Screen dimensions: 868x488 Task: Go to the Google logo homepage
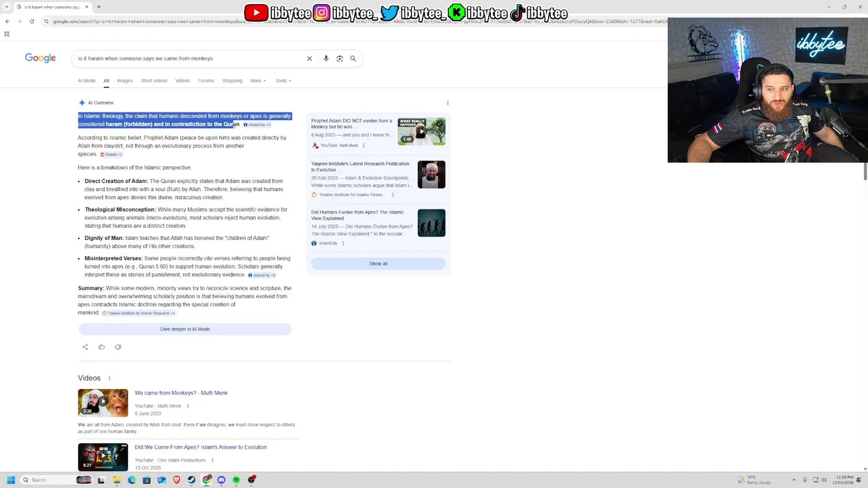[40, 58]
